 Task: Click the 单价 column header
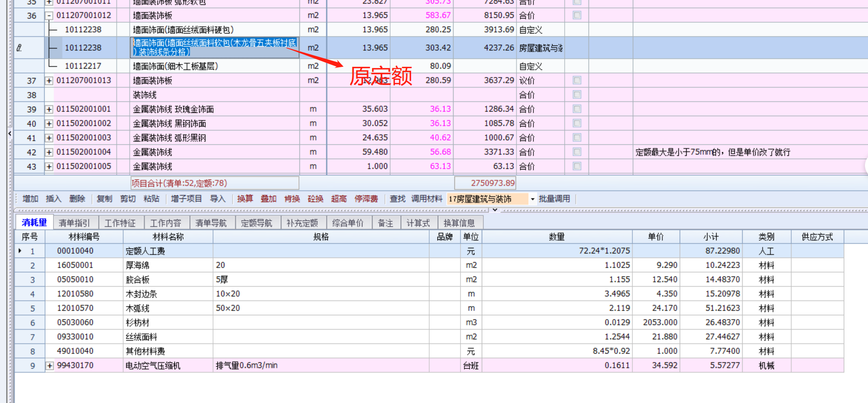tap(656, 237)
